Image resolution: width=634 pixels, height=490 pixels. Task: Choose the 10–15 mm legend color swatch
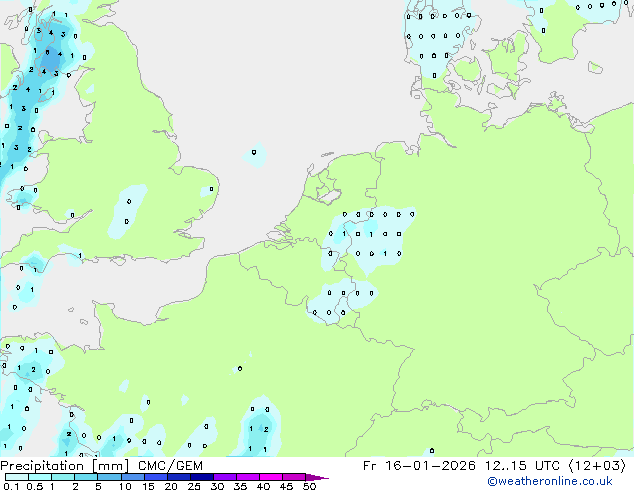(132, 477)
